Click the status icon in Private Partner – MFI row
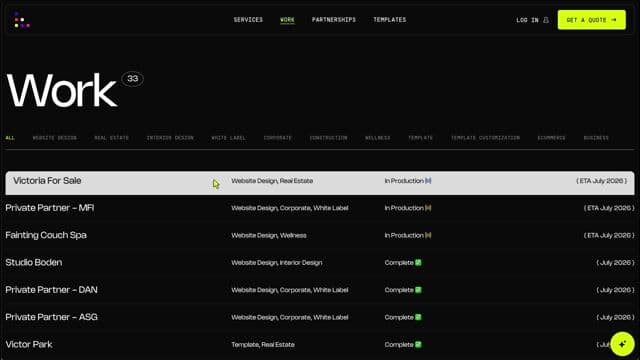 pos(428,208)
